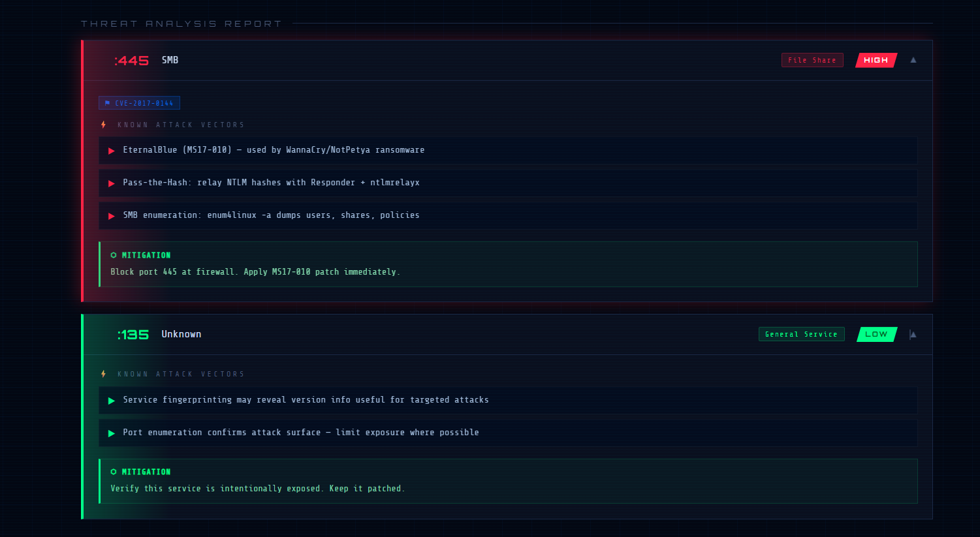
Task: Click the File Share category tag
Action: pyautogui.click(x=812, y=60)
